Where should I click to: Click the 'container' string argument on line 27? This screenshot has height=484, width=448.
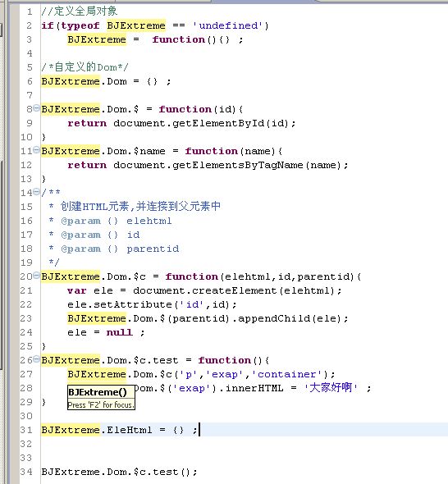tap(286, 374)
